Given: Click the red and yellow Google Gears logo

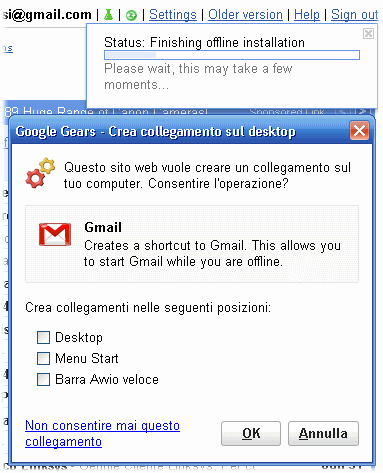Looking at the screenshot, I should coord(40,173).
